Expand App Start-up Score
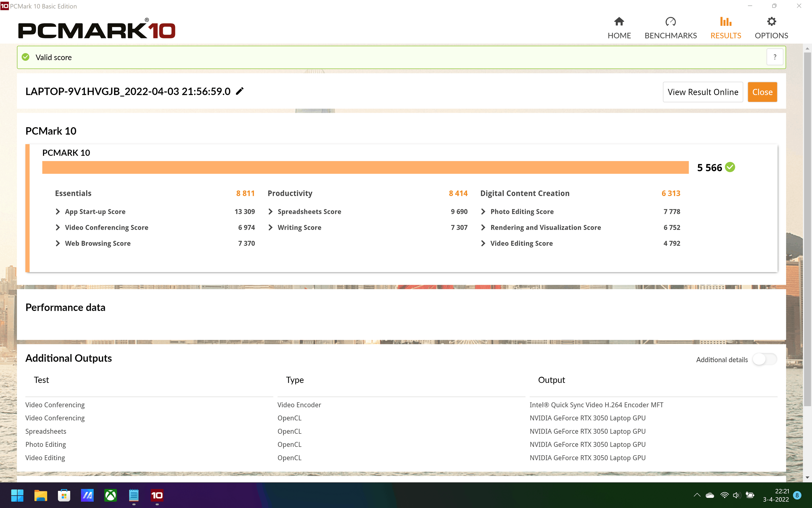812x508 pixels. [58, 212]
